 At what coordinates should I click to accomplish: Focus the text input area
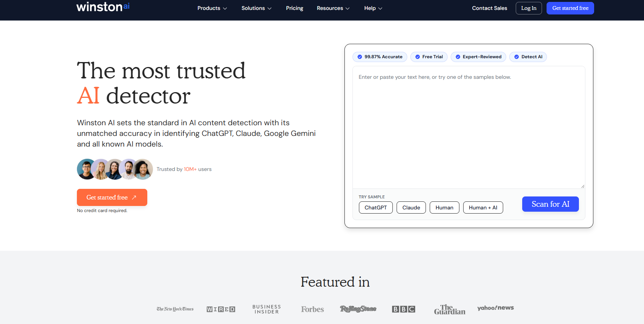pyautogui.click(x=469, y=127)
